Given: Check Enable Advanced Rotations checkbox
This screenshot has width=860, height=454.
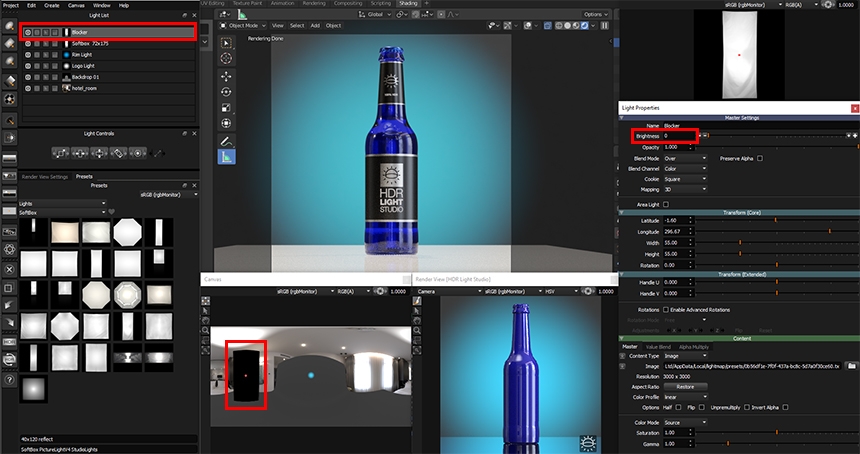Looking at the screenshot, I should [x=666, y=310].
